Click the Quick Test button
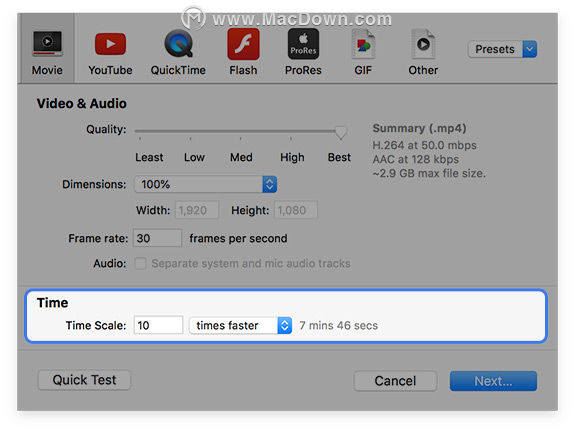574x431 pixels. point(84,380)
